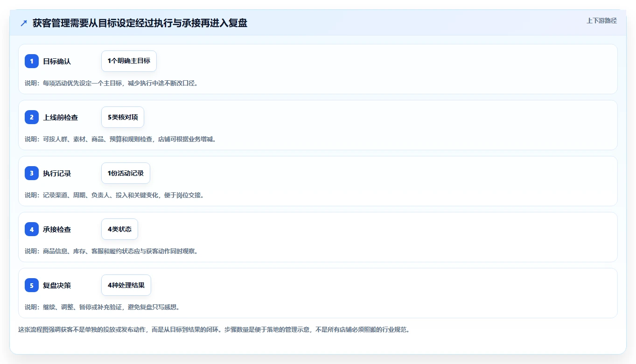This screenshot has width=636, height=364.
Task: Click the footer note starting 这张流程图强调获客
Action: click(214, 329)
